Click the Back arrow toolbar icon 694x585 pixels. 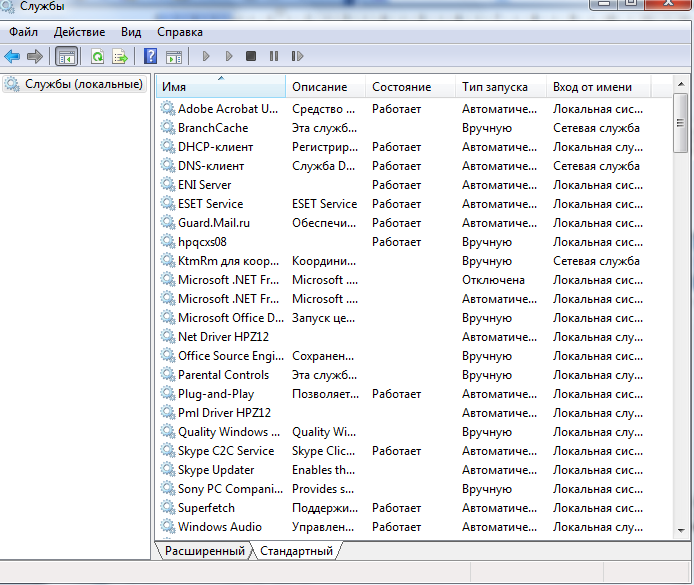click(x=12, y=56)
